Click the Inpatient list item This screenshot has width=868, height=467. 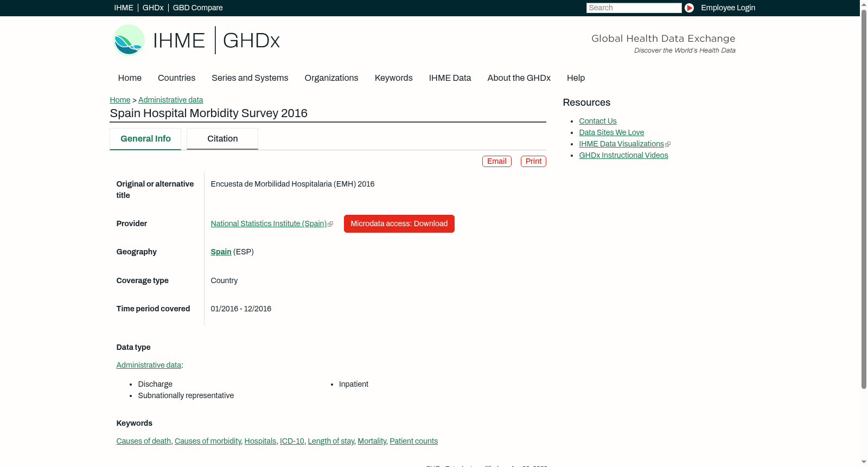[x=354, y=384]
